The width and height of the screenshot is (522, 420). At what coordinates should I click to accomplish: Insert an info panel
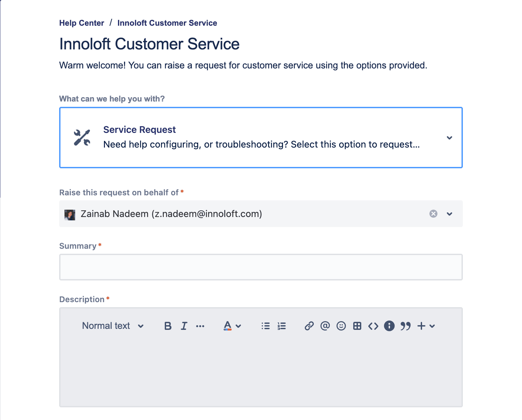pos(389,326)
